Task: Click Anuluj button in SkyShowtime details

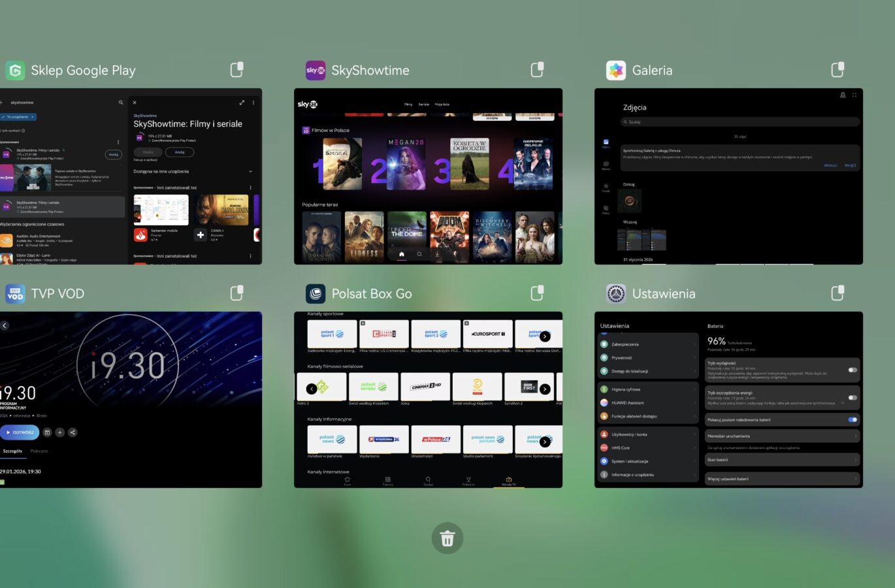Action: coord(180,152)
